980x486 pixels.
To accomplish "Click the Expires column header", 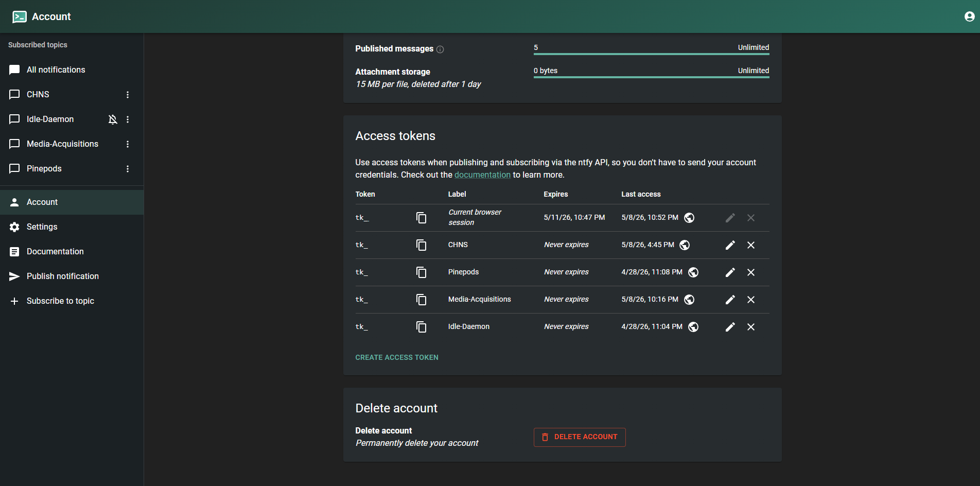I will coord(556,195).
